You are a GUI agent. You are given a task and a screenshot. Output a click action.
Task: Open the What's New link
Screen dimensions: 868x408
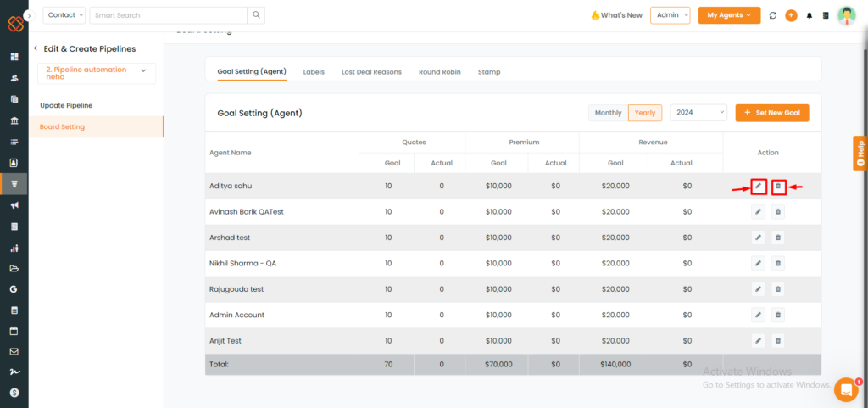click(x=617, y=15)
